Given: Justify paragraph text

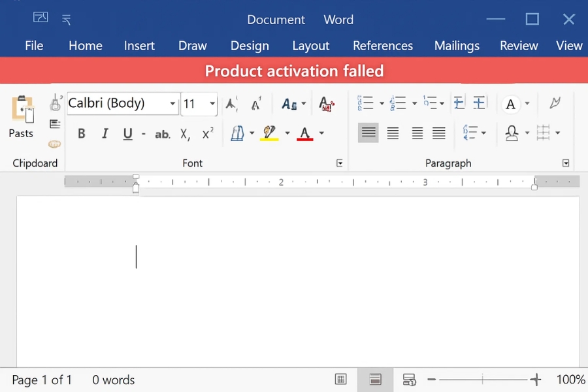Looking at the screenshot, I should [x=439, y=133].
